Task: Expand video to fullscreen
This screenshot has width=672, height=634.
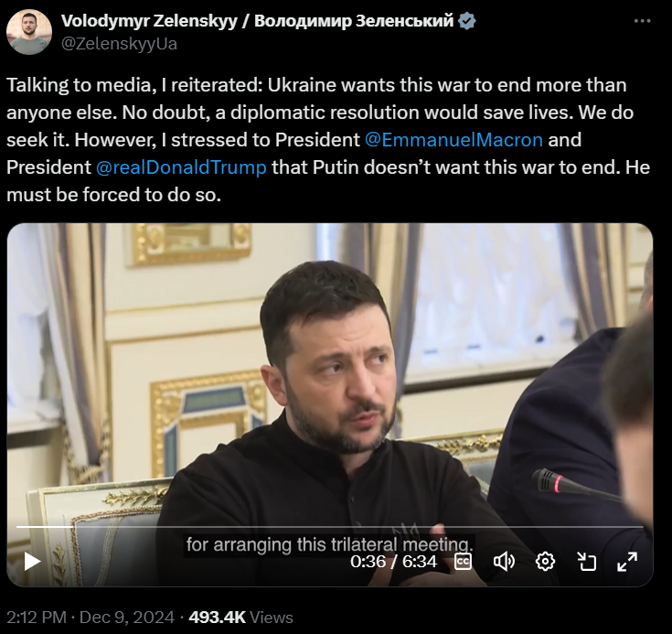Action: click(x=627, y=562)
